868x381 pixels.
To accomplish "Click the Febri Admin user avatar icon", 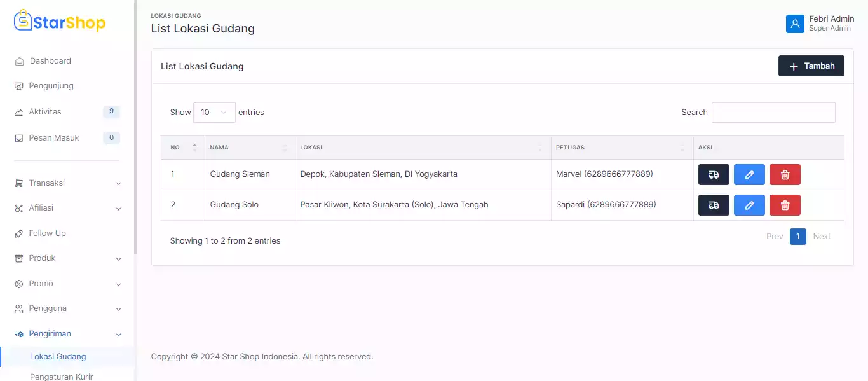I will (x=795, y=24).
